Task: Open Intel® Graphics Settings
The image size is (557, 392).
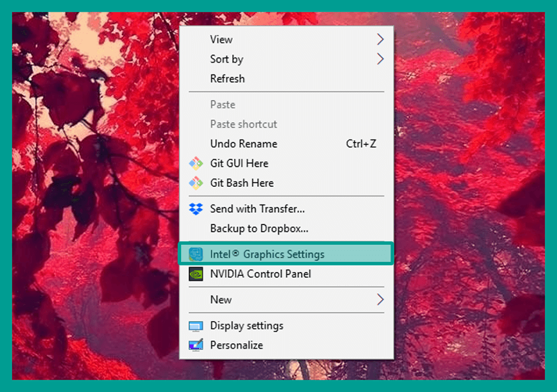Action: 286,254
